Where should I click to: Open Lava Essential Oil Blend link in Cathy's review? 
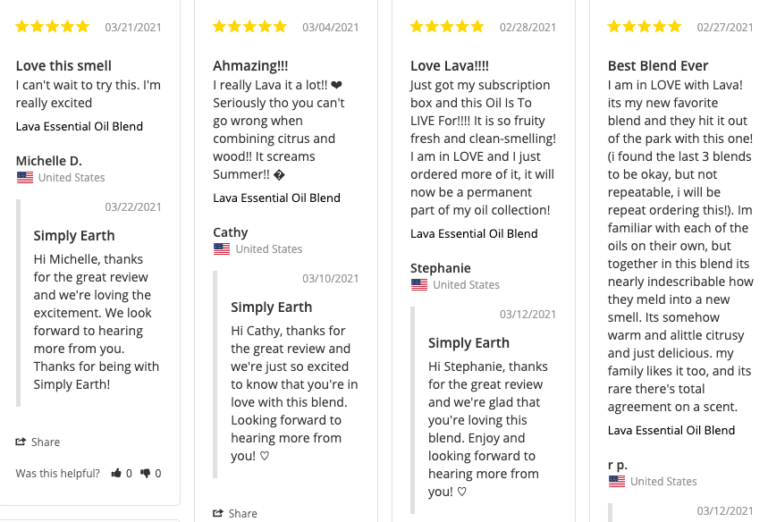pos(276,198)
